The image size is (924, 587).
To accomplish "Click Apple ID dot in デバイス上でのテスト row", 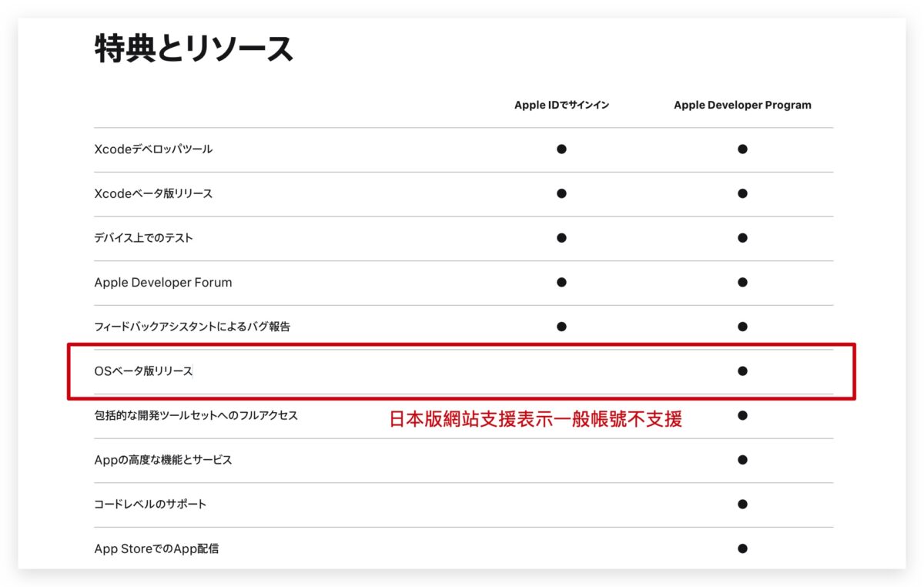I will (x=561, y=238).
